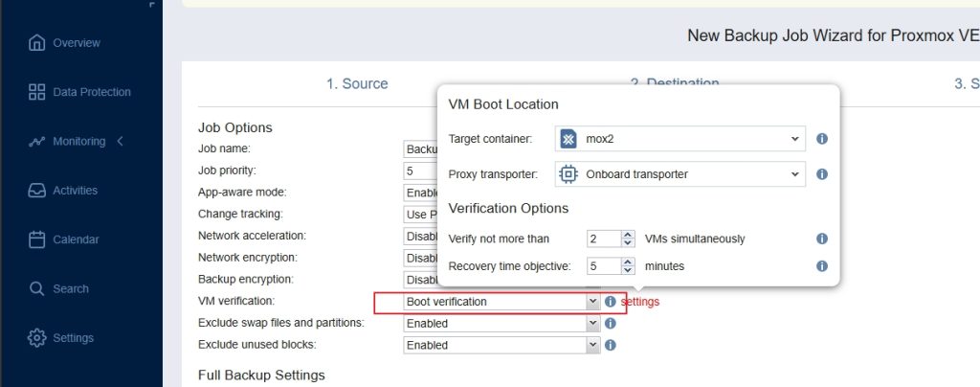Open Activities inbox icon
The height and width of the screenshot is (387, 980).
tap(37, 191)
